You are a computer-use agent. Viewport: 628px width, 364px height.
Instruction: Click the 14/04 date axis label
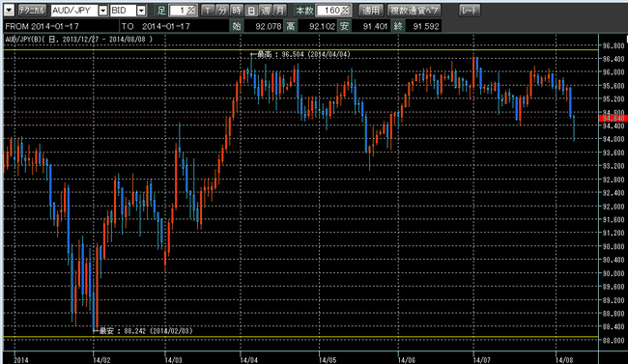click(248, 359)
